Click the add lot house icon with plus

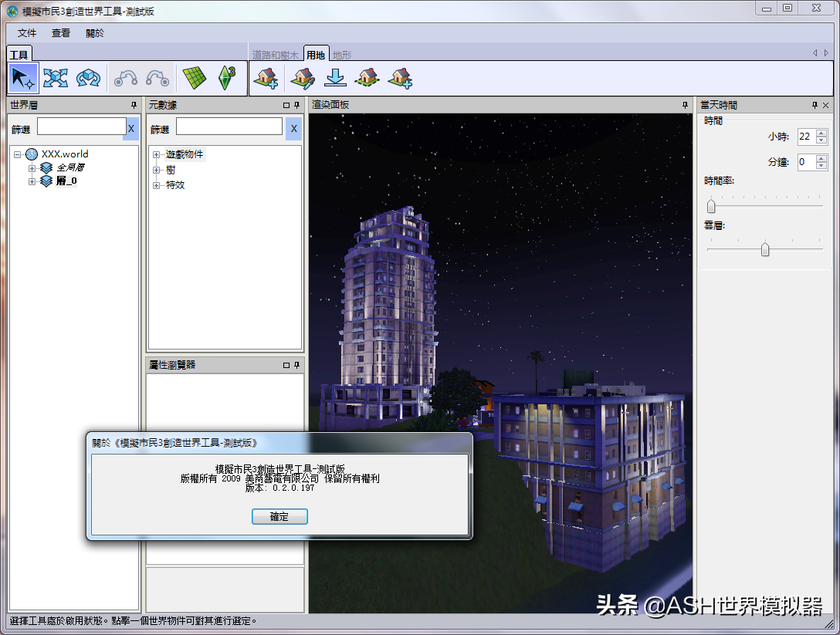tap(266, 78)
